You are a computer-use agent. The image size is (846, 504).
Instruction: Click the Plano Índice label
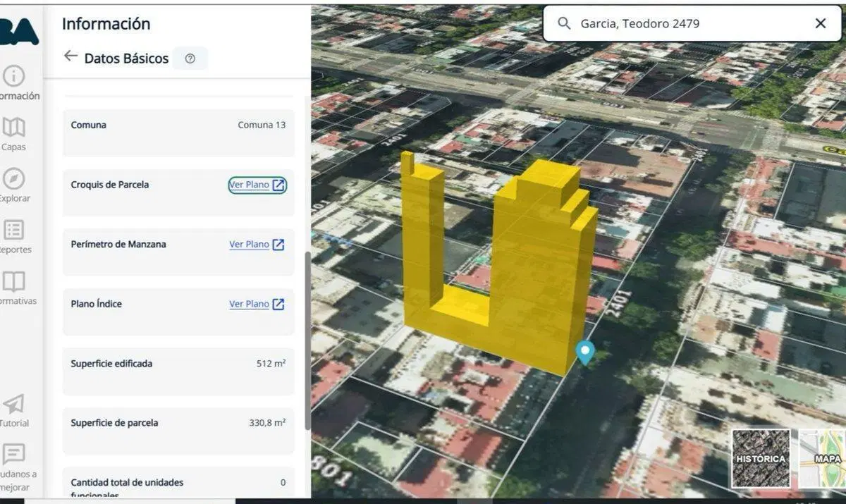pyautogui.click(x=96, y=304)
